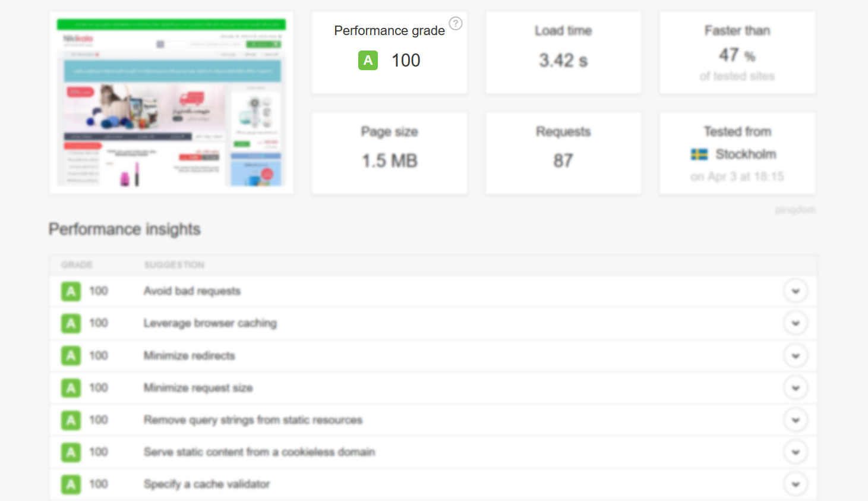Click 'Remove query strings from static resources' text

tap(253, 420)
